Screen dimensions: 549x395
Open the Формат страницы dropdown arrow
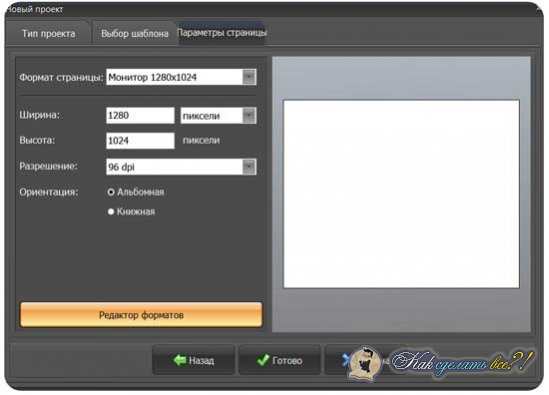coord(249,77)
